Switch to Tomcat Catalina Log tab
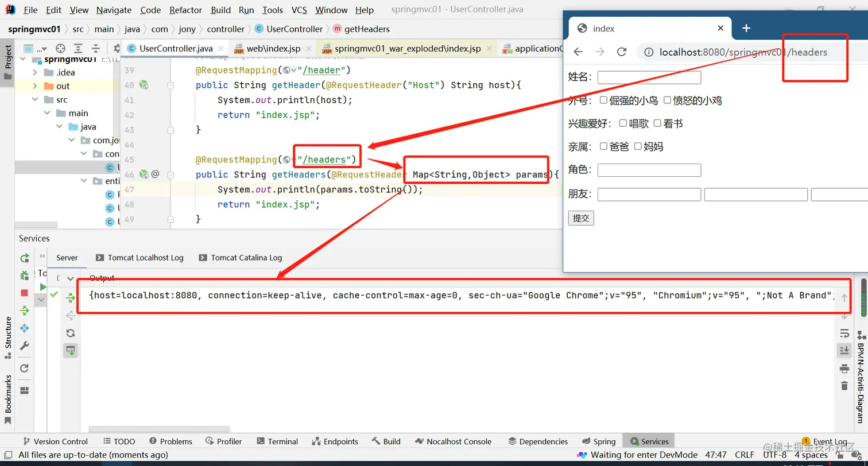The image size is (868, 466). tap(241, 258)
